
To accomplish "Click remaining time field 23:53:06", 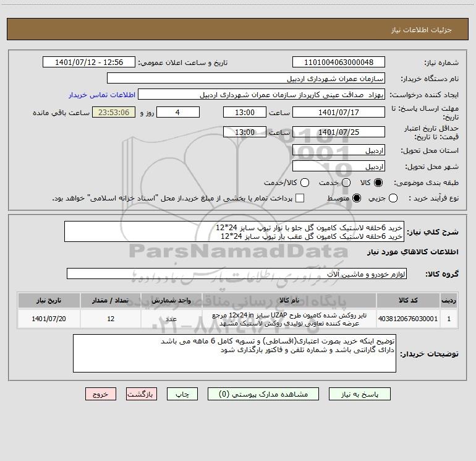I will tap(114, 112).
